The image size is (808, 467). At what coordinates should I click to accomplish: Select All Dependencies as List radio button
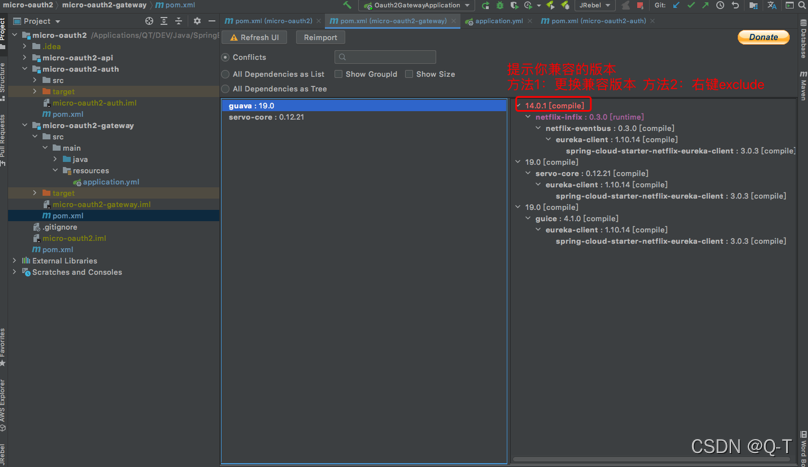pyautogui.click(x=225, y=74)
